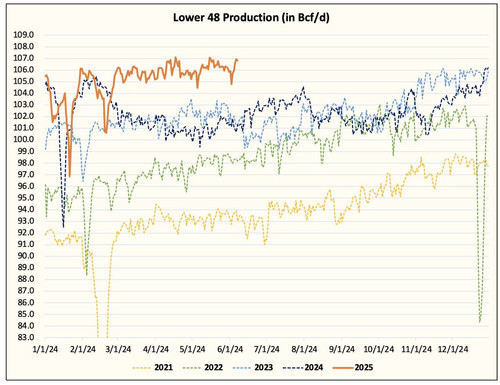Click the 12/1/24 x-axis date label

(x=453, y=349)
